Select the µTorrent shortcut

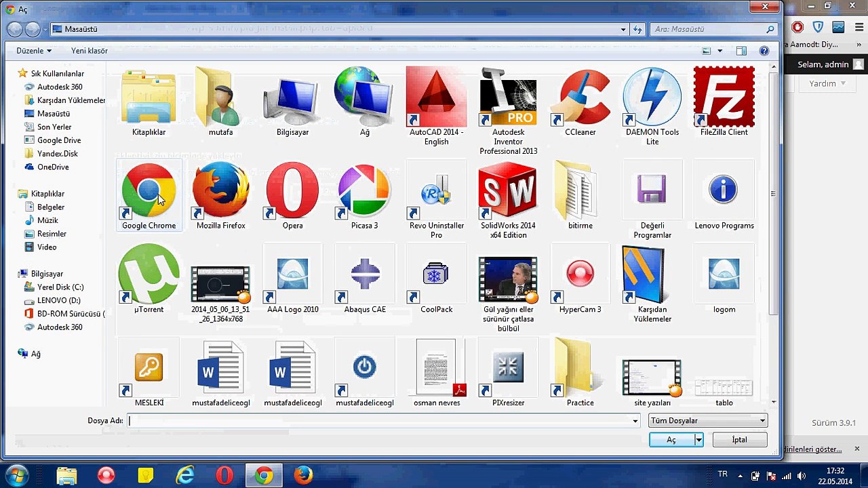[x=149, y=279]
